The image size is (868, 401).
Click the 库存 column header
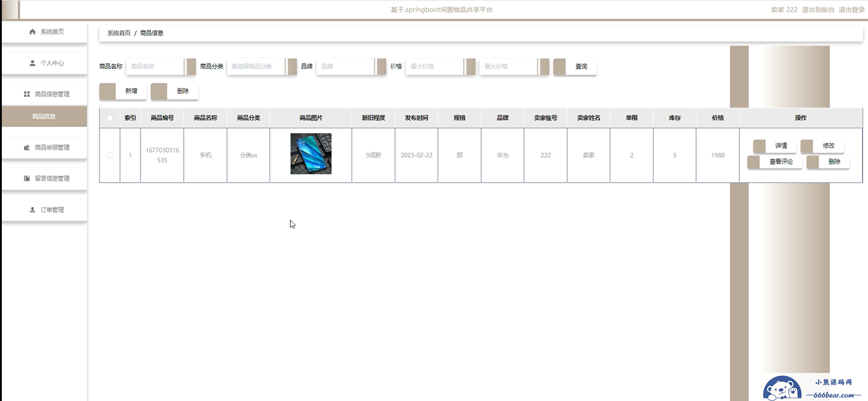tap(675, 118)
